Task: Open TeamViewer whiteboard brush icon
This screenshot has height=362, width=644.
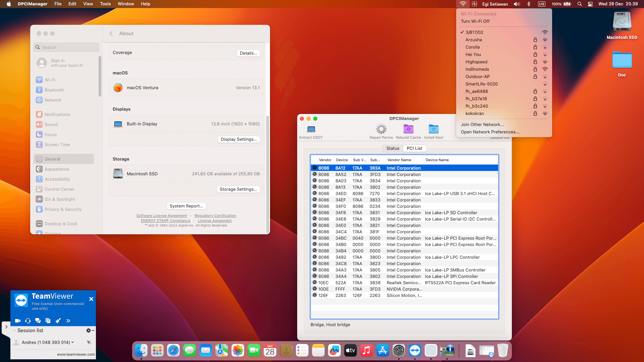Action: pos(58,321)
